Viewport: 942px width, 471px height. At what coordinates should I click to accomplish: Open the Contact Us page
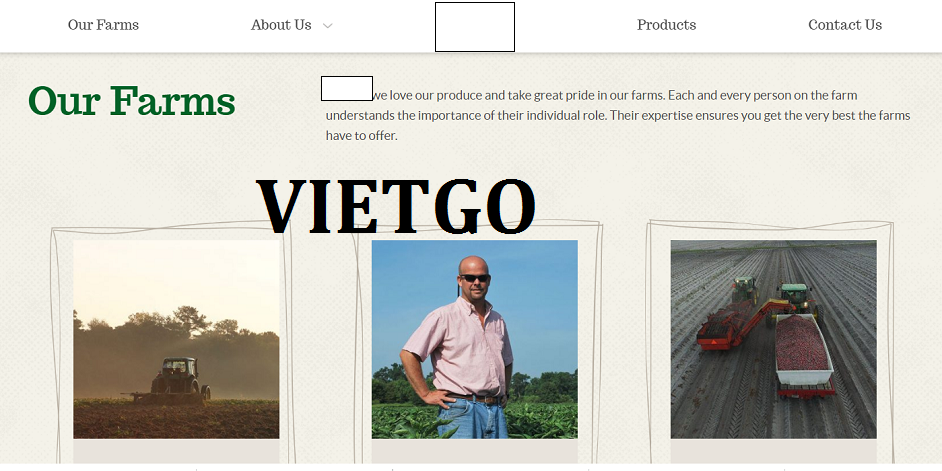pos(845,25)
